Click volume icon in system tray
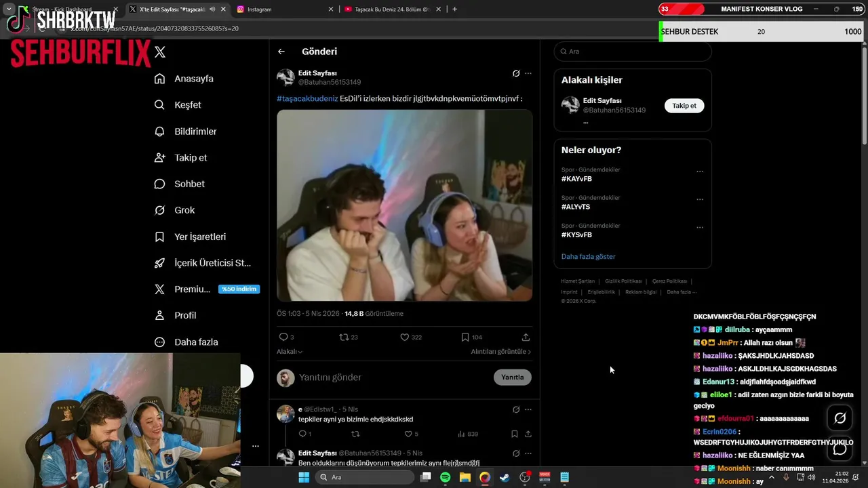 [812, 477]
